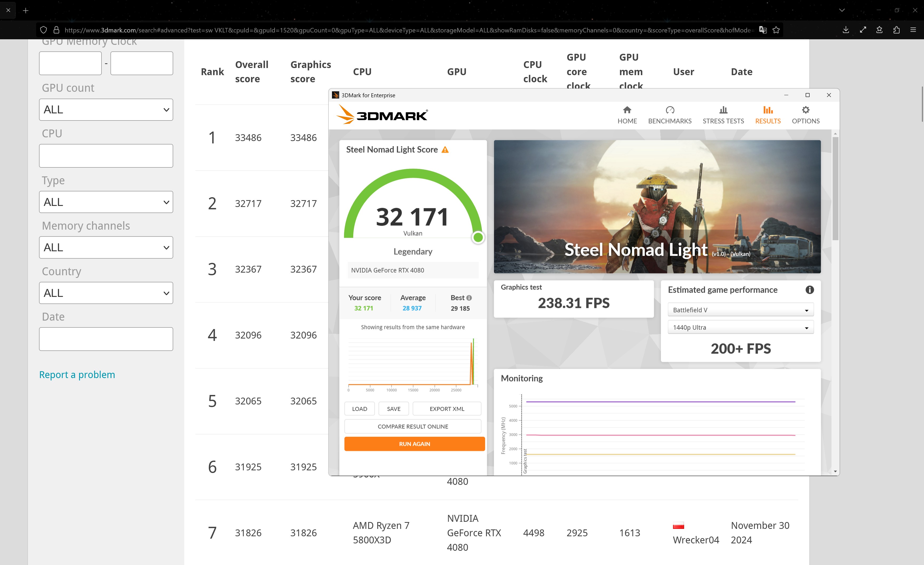Click the Graphics score column header
This screenshot has height=565, width=924.
point(311,72)
